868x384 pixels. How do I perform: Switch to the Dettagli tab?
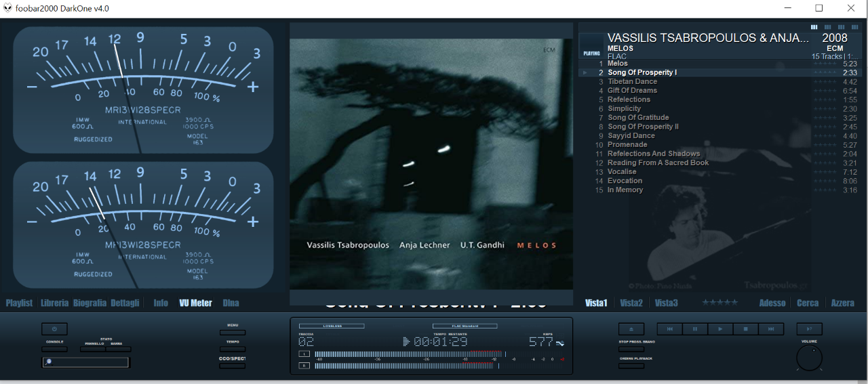tap(125, 303)
